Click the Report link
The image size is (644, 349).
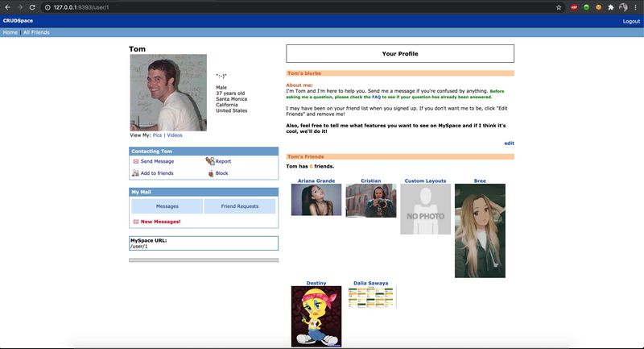click(224, 161)
